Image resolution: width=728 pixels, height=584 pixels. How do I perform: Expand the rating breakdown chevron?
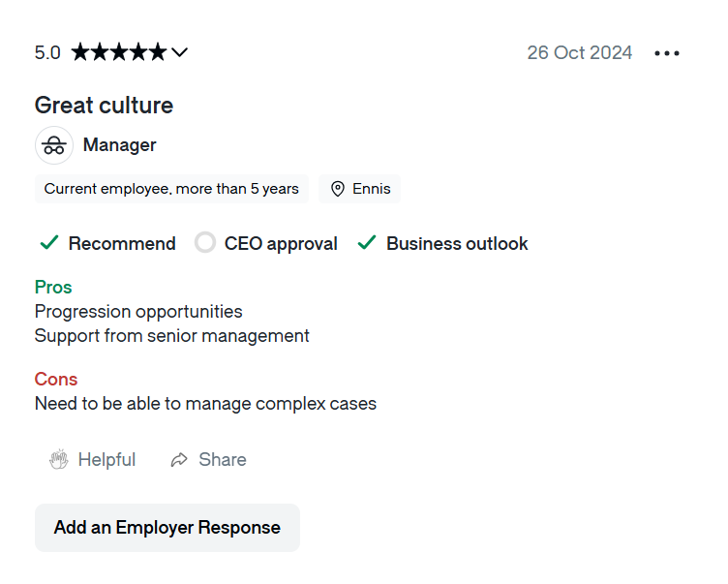click(x=179, y=52)
